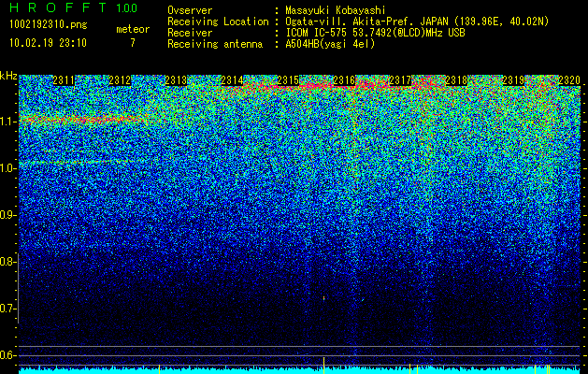Image resolution: width=588 pixels, height=374 pixels.
Task: Click the kHz axis unit label
Action: point(8,76)
